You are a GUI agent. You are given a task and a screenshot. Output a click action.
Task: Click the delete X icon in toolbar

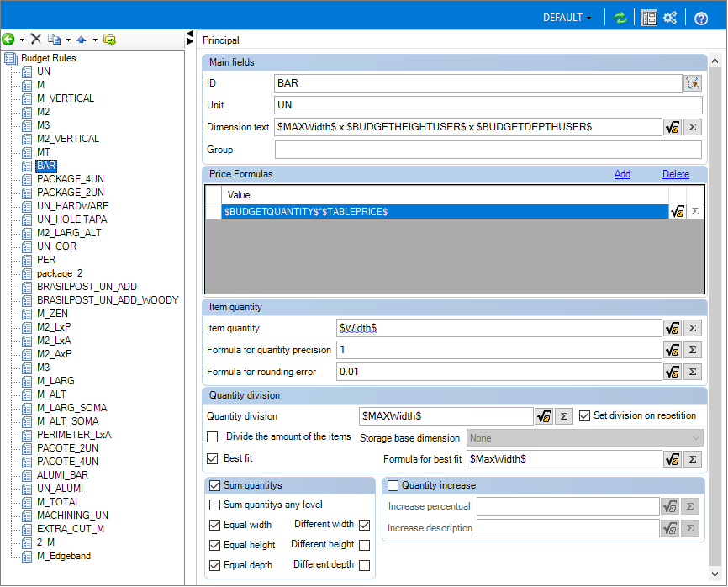point(36,39)
